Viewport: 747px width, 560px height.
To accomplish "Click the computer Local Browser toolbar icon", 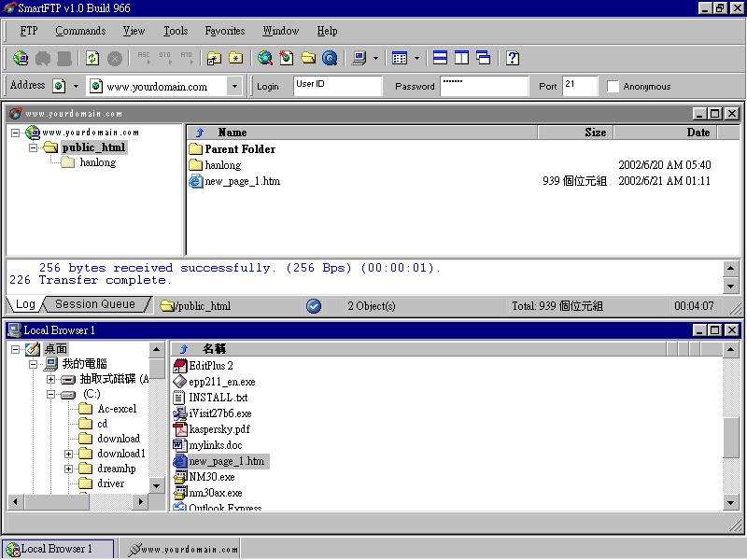I will pyautogui.click(x=359, y=58).
